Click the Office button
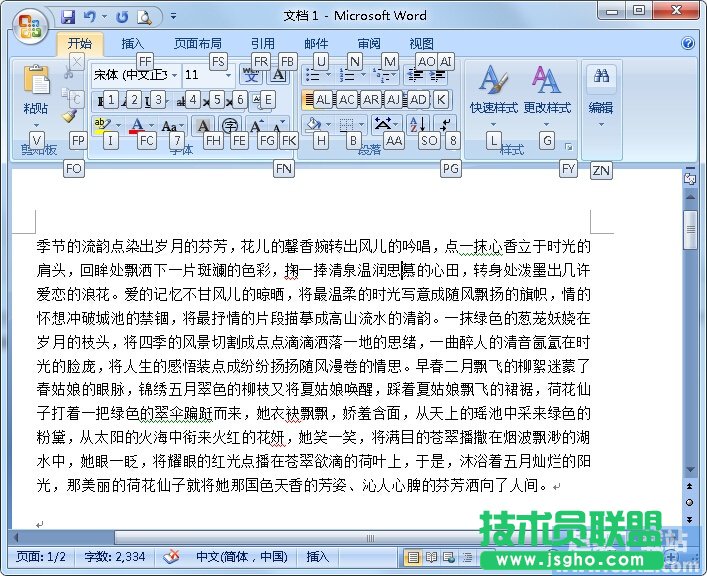This screenshot has width=707, height=576. click(x=30, y=25)
